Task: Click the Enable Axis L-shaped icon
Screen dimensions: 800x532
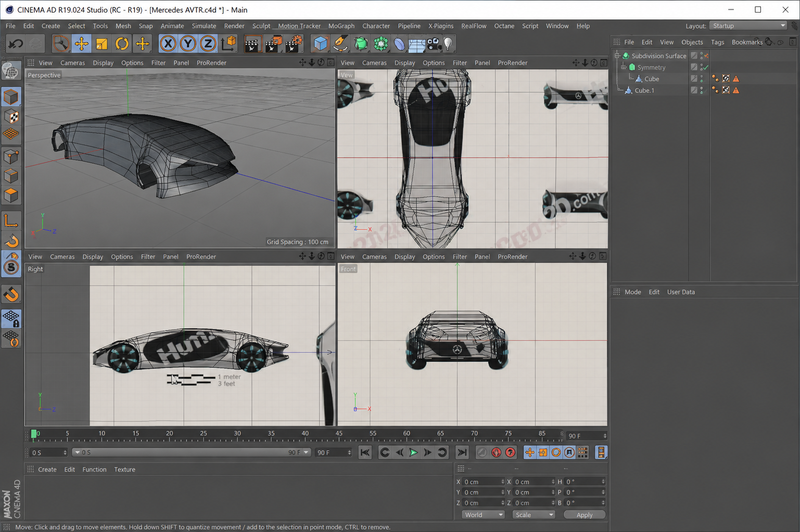Action: tap(11, 221)
